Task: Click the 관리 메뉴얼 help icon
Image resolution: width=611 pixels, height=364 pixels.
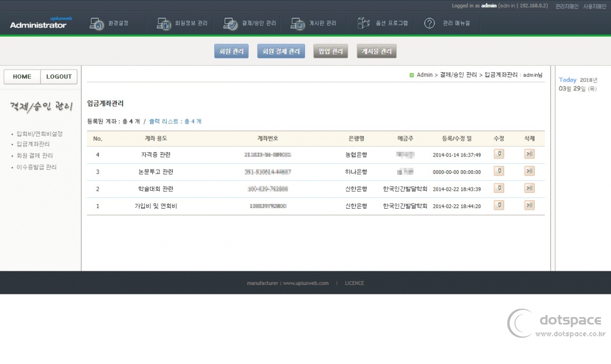Action: pyautogui.click(x=429, y=23)
